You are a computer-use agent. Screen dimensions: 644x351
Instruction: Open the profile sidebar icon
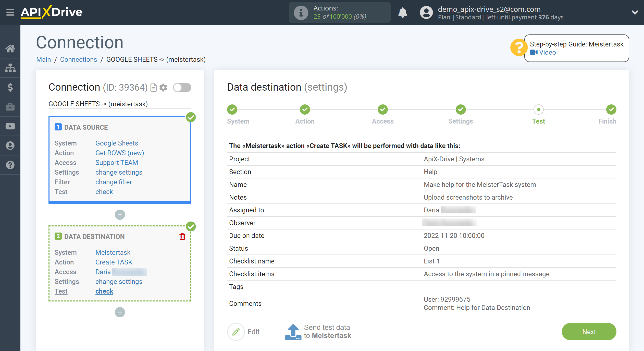pos(10,146)
